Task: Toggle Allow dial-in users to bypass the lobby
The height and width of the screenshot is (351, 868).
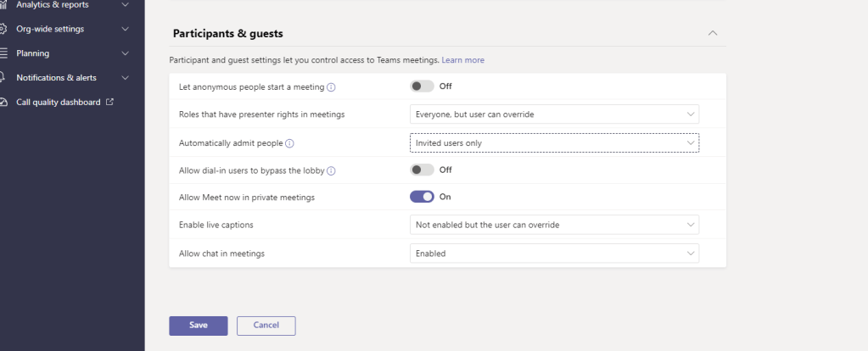Action: [422, 170]
